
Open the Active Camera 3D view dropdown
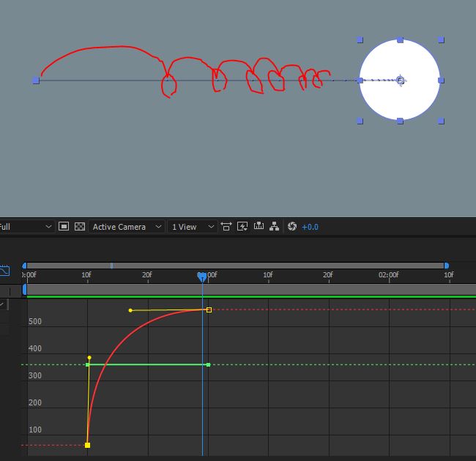pyautogui.click(x=127, y=227)
